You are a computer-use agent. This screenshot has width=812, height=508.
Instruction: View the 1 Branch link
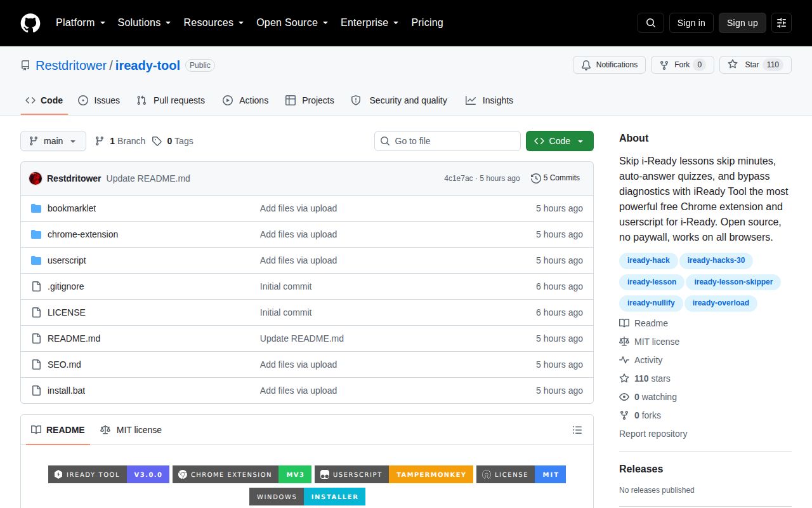point(120,141)
